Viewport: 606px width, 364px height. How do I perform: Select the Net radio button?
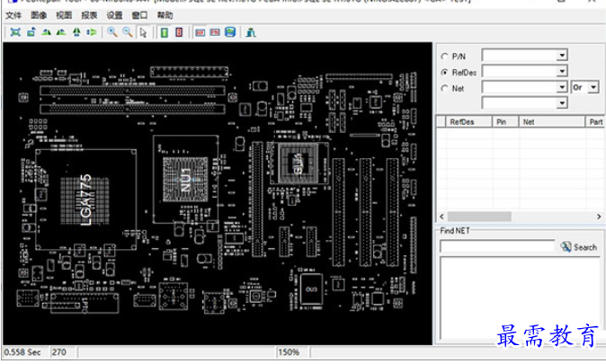pyautogui.click(x=444, y=88)
